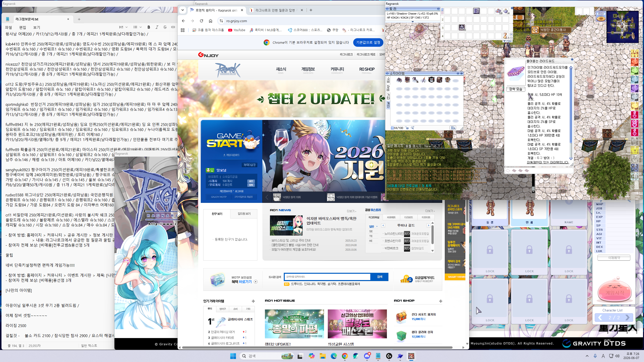The width and height of the screenshot is (644, 362).
Task: Toggle bold formatting in Notepad
Action: (x=149, y=27)
